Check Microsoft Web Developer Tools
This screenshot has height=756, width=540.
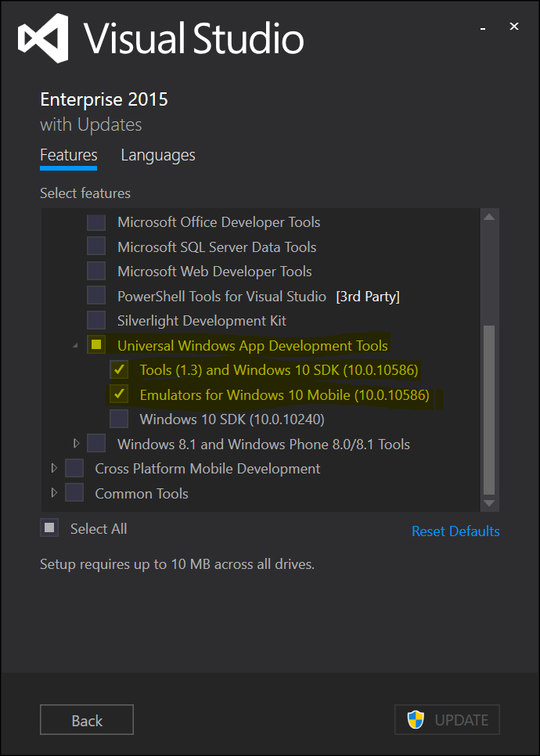click(96, 272)
